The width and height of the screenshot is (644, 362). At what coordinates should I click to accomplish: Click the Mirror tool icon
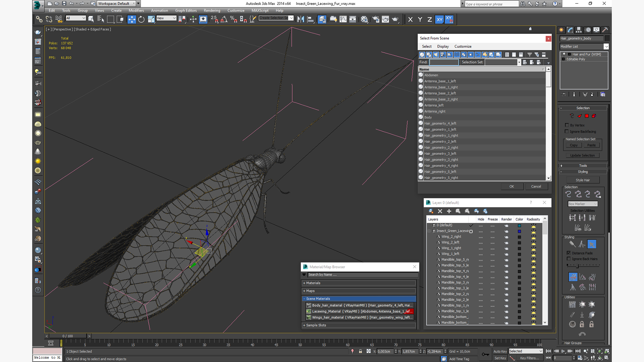pos(301,19)
